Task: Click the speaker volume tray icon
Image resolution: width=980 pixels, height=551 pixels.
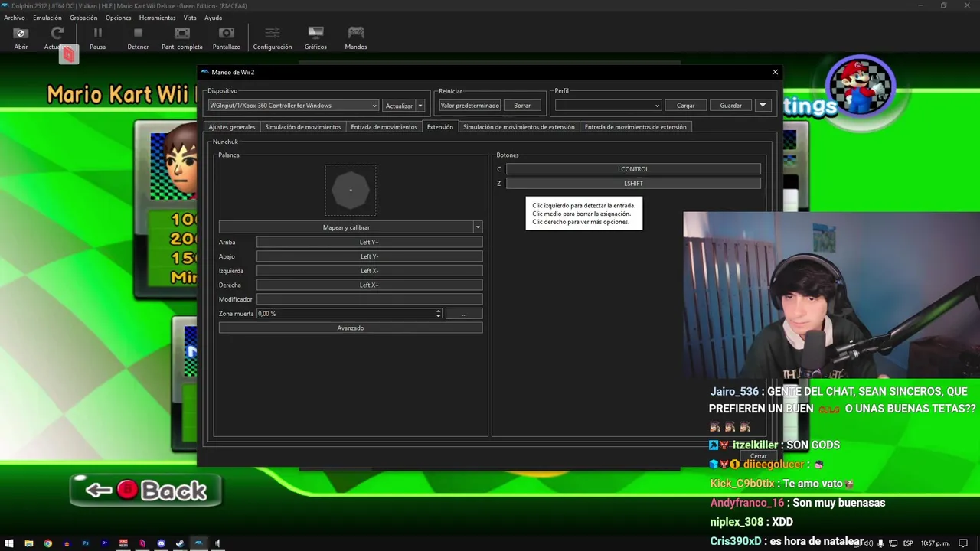Action: click(x=868, y=543)
